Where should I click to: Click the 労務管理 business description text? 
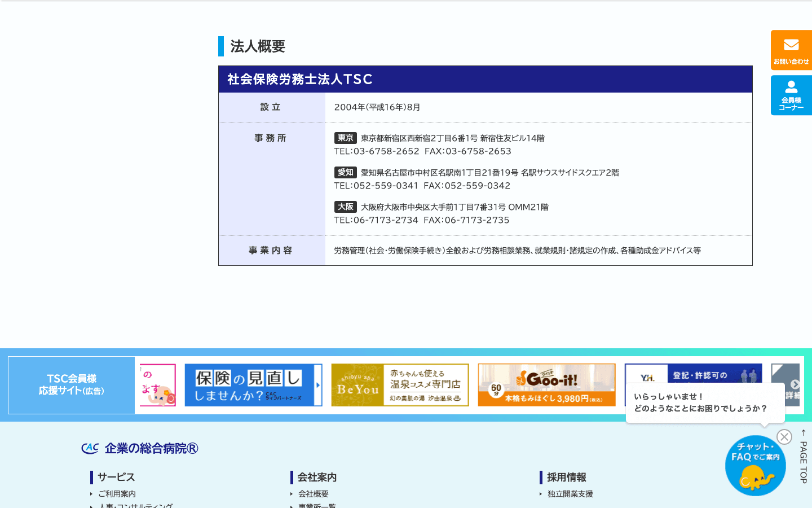(517, 251)
